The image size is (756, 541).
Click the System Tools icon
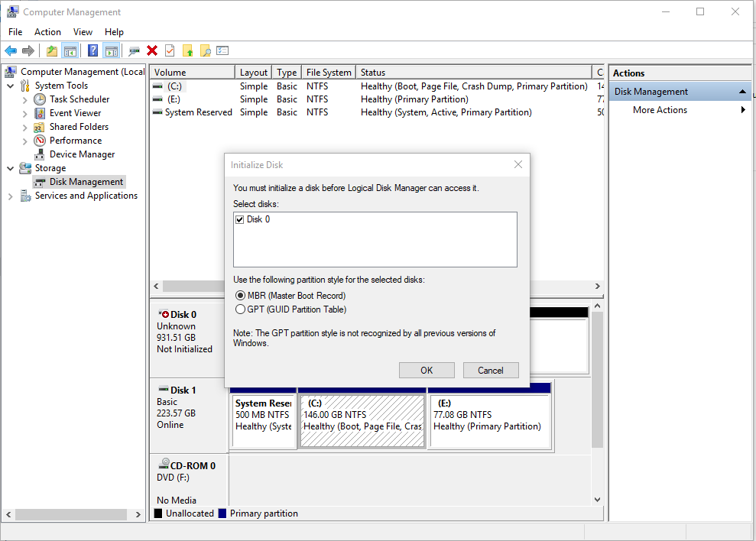click(x=25, y=86)
